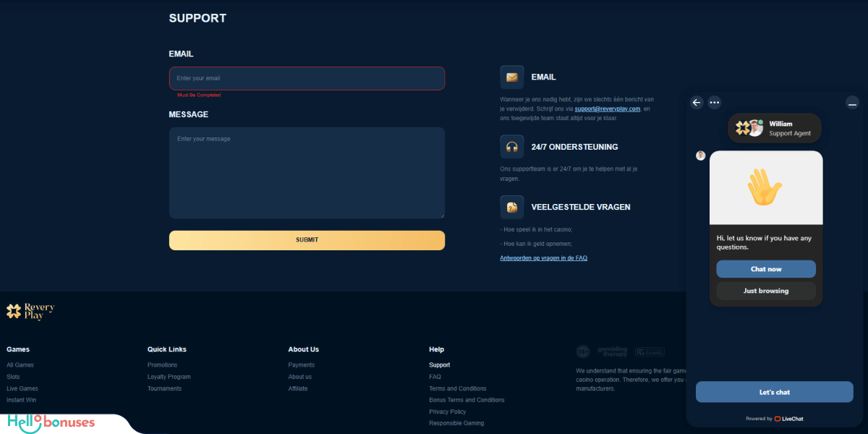Minimize the LiveChat widget

pyautogui.click(x=852, y=103)
